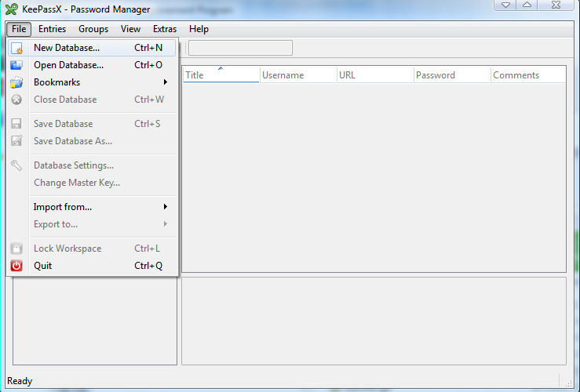Click the toolbar search input field
580x392 pixels.
click(x=240, y=48)
